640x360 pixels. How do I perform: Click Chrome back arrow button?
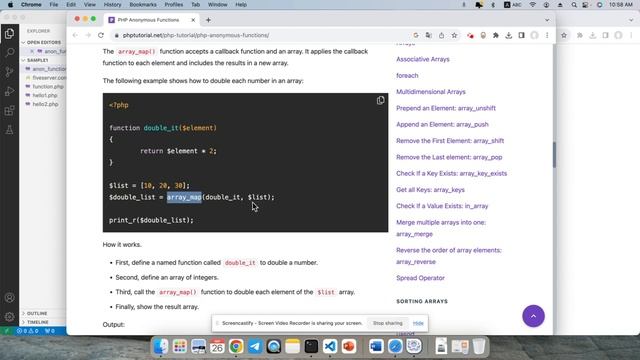point(75,36)
